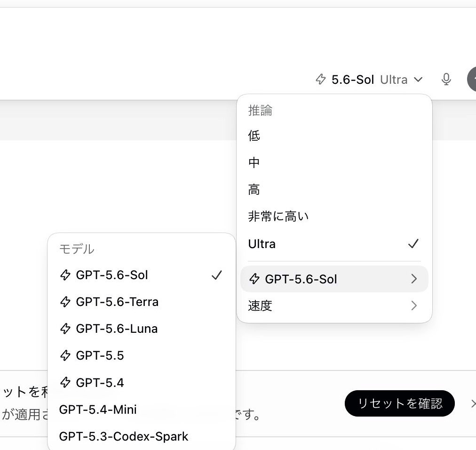
Task: Open the 5.6-Sol Ultra model selector
Action: [369, 80]
